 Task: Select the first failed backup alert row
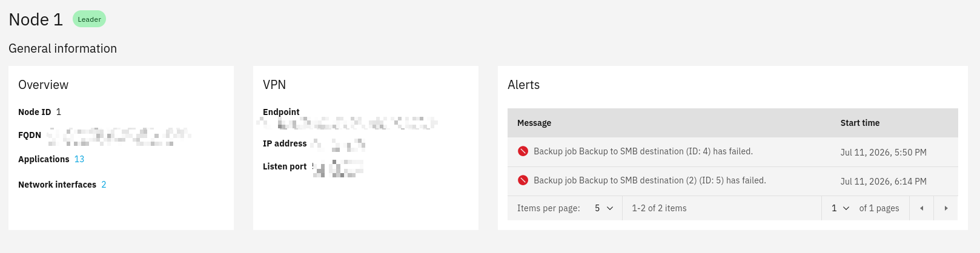[x=733, y=152]
